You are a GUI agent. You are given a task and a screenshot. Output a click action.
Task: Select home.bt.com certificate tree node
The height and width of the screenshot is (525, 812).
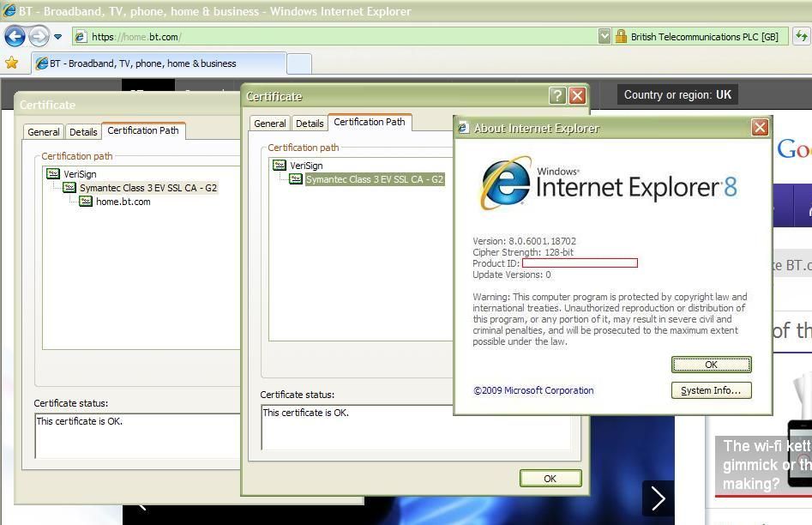tap(123, 202)
